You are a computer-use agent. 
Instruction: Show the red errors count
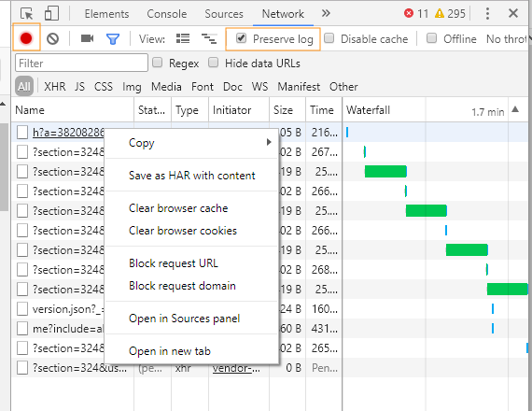pos(416,14)
